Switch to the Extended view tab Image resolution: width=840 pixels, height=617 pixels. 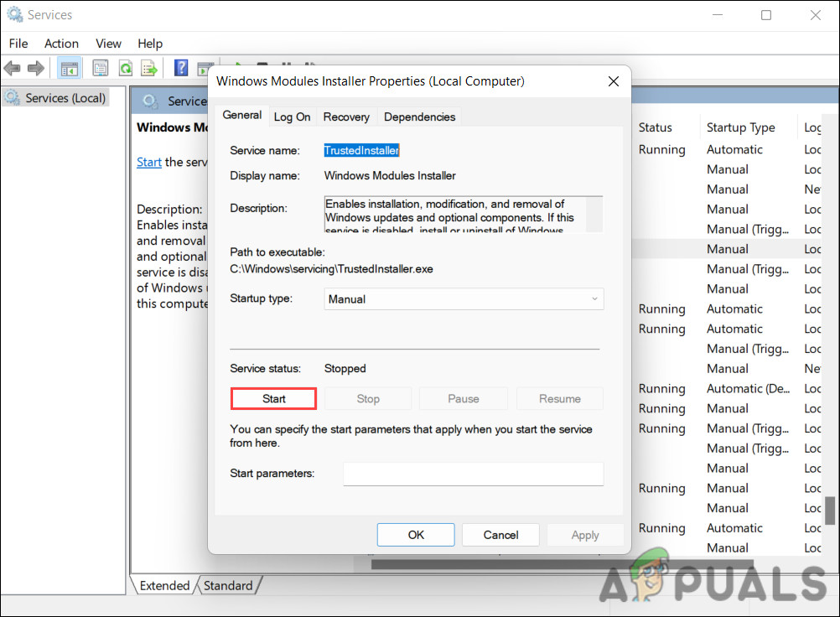click(164, 585)
